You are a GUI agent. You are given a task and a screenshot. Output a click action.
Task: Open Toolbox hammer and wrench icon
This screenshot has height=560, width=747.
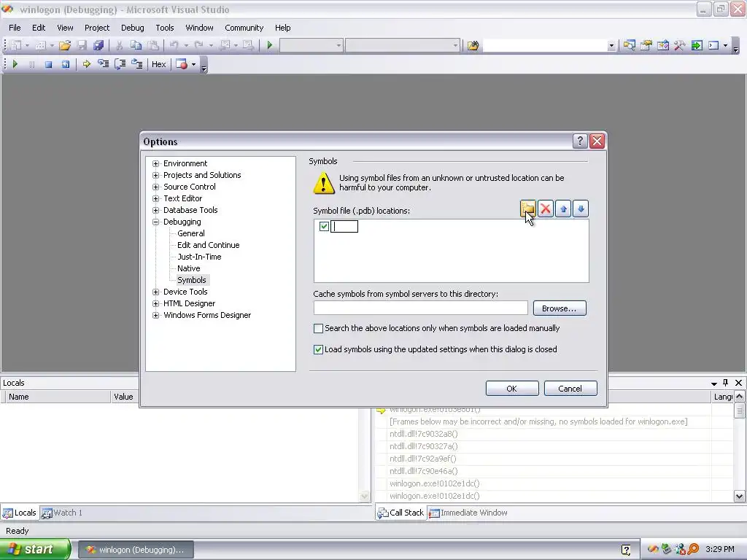coord(680,45)
